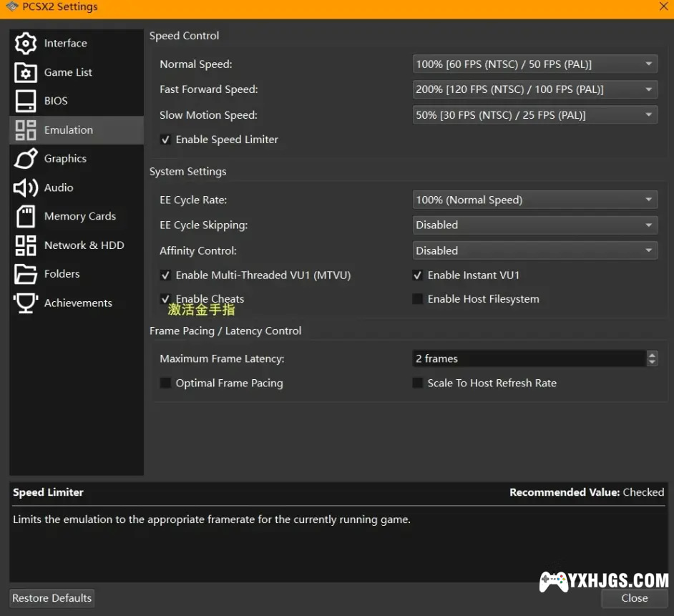Open the Affinity Control dropdown
674x616 pixels.
click(x=534, y=251)
